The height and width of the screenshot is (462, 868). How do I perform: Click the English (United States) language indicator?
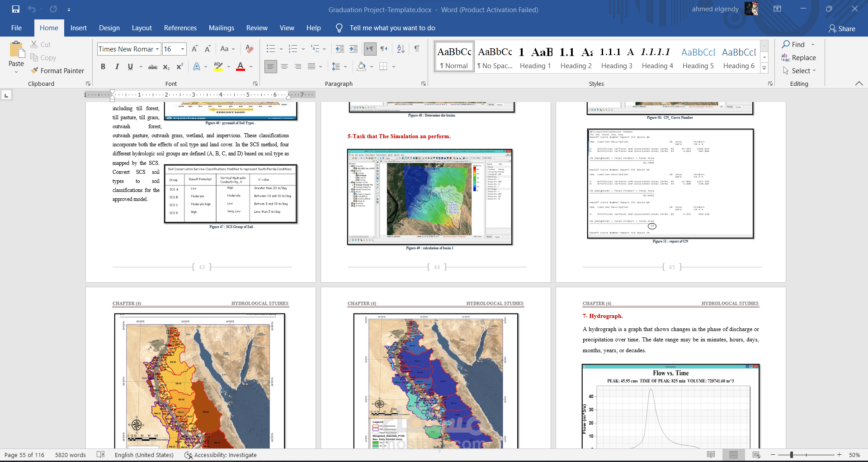[x=144, y=455]
